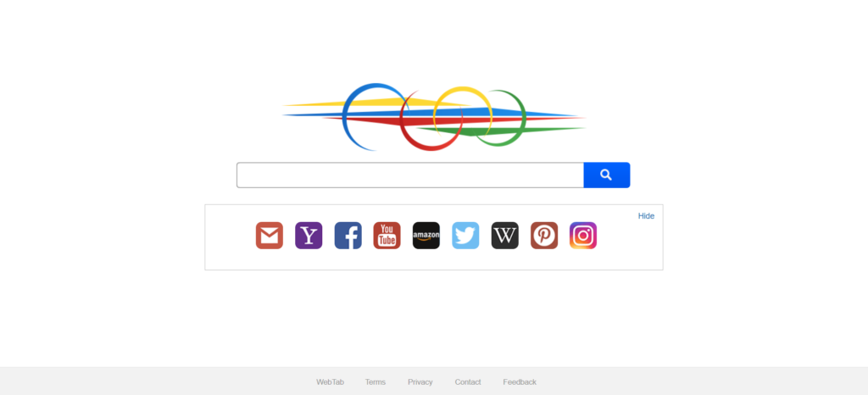
Task: Click the blue magnifier search button
Action: pos(607,175)
